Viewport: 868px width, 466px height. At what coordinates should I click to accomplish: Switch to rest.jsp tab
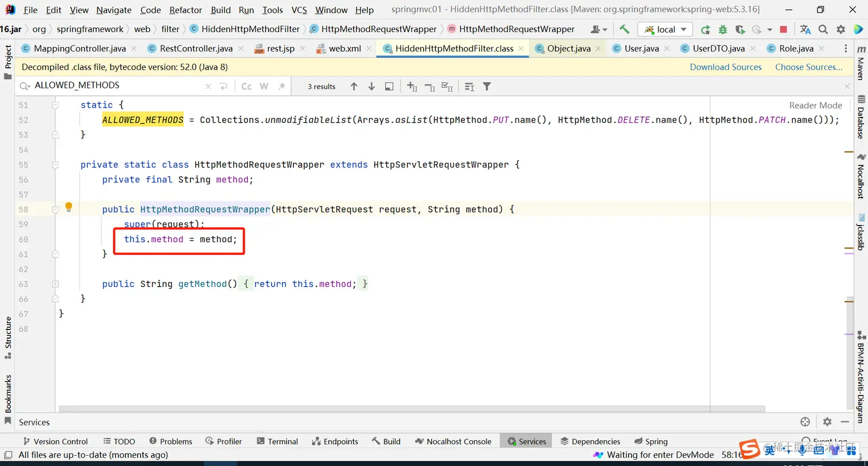280,48
